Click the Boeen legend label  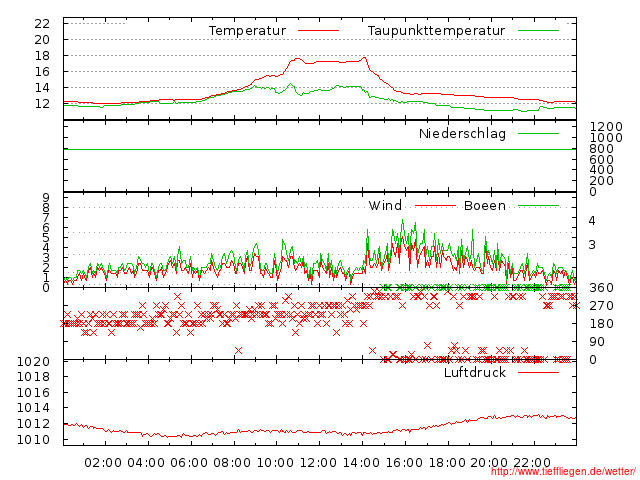point(485,205)
